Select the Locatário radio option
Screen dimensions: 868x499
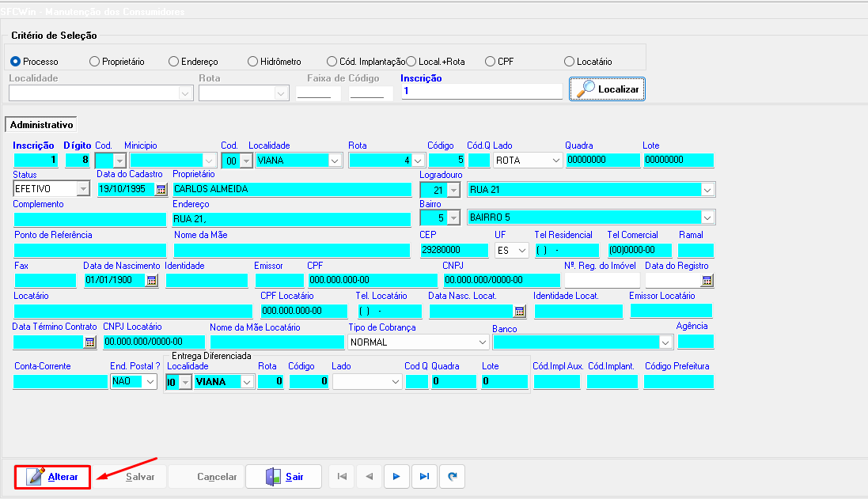pyautogui.click(x=570, y=62)
